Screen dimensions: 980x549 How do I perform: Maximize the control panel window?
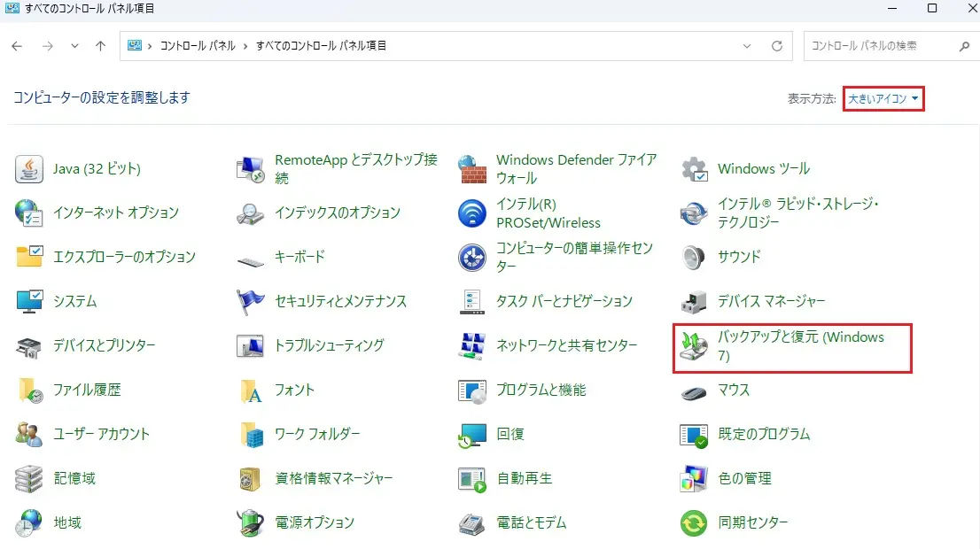point(932,8)
